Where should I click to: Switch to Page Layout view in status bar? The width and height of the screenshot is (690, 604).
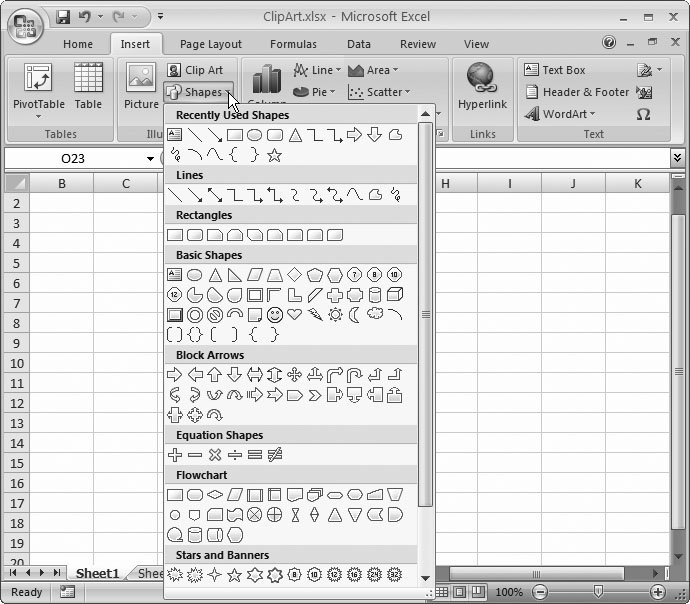tap(459, 592)
